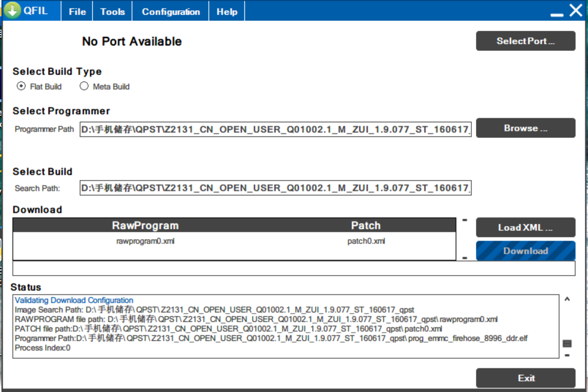The image size is (588, 392).
Task: Click the download progress bar
Action: (294, 269)
